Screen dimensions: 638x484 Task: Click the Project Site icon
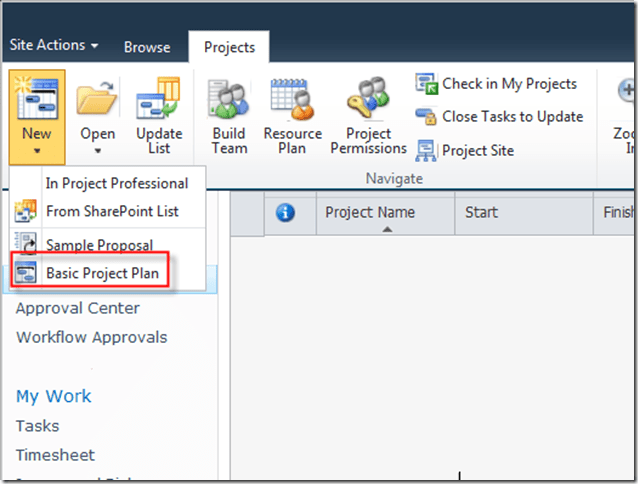[427, 150]
